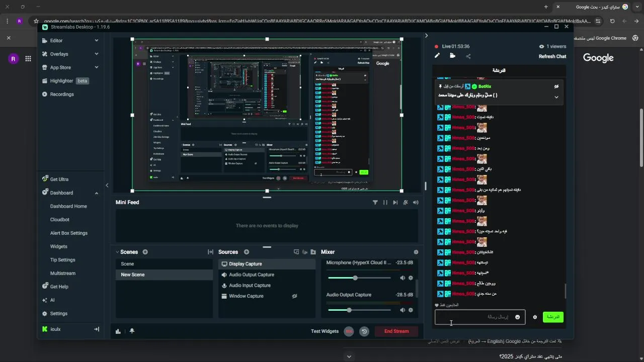Open Multistream
This screenshot has width=644, height=362.
click(63, 274)
